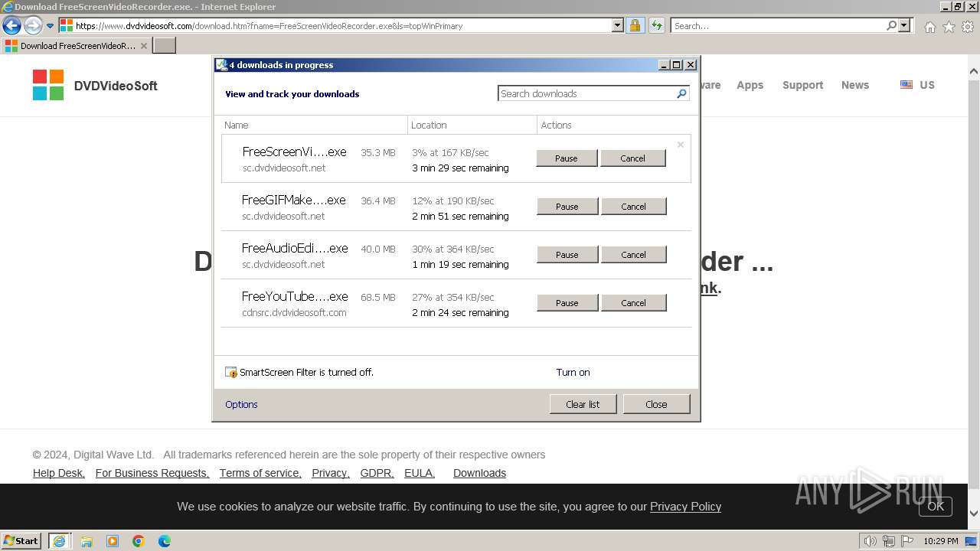Click the Close button in downloads dialog
This screenshot has width=980, height=551.
coord(656,404)
